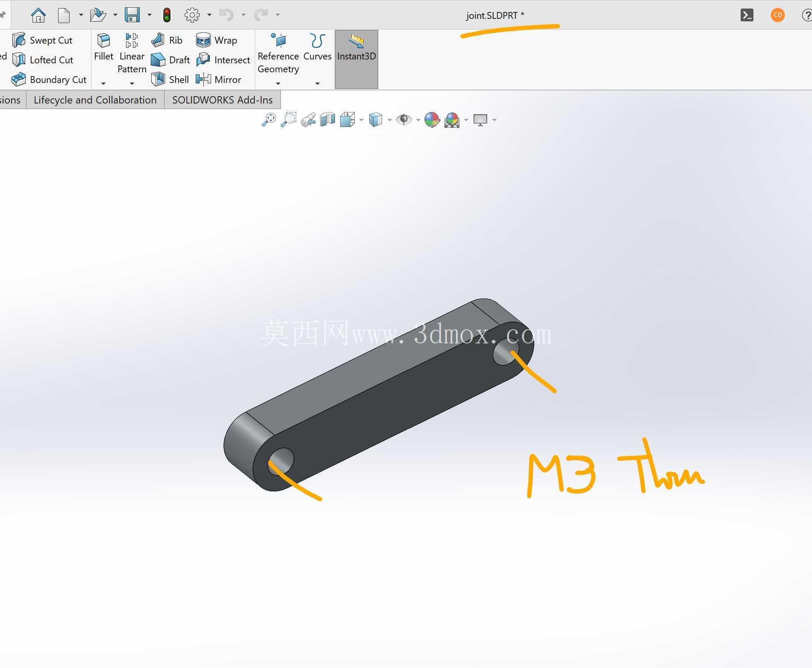Click the Redo arrow
Image resolution: width=812 pixels, height=668 pixels.
pos(260,15)
